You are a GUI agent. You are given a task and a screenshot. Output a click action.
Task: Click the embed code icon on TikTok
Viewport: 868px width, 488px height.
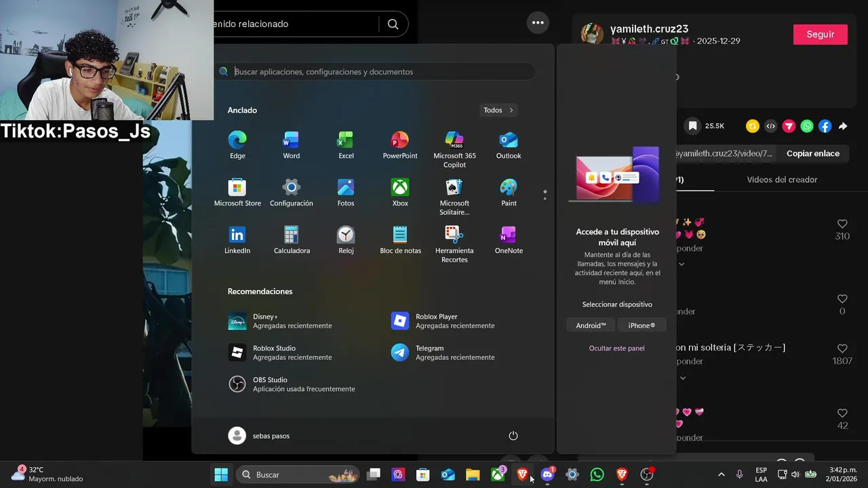click(770, 126)
